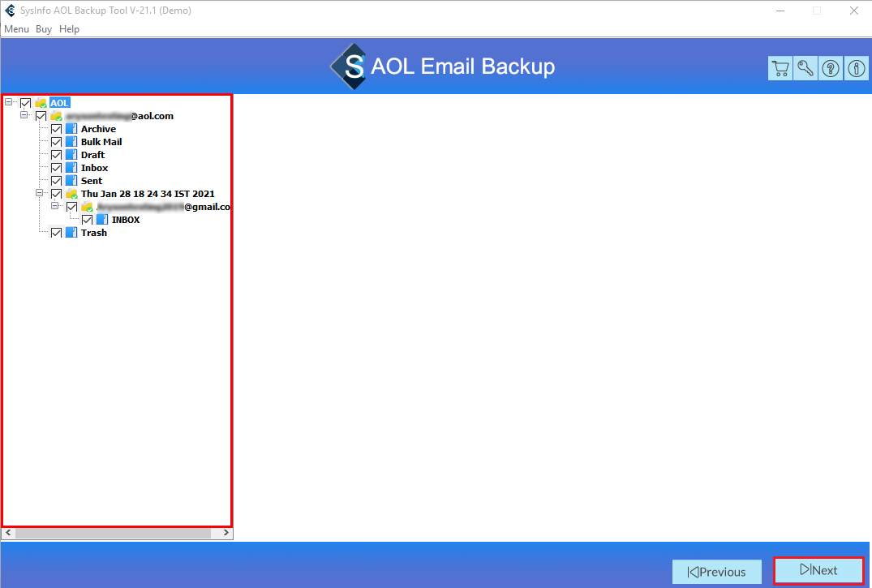Uncheck the Bulk Mail checkbox
This screenshot has width=872, height=588.
pos(56,142)
